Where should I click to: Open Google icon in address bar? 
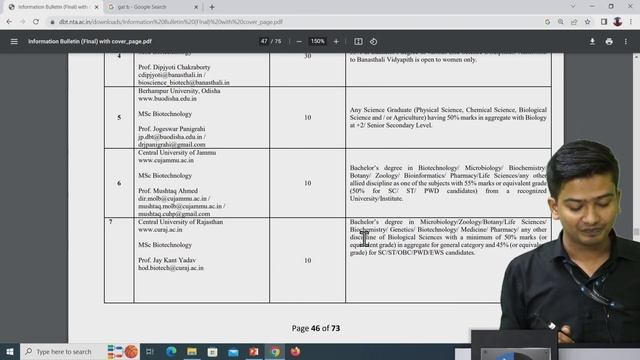click(x=547, y=22)
